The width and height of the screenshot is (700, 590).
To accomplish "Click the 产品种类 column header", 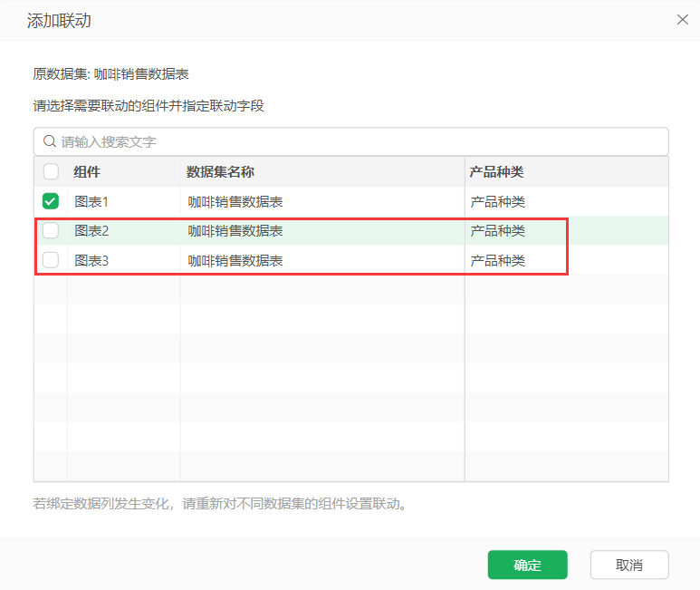I will (x=496, y=171).
